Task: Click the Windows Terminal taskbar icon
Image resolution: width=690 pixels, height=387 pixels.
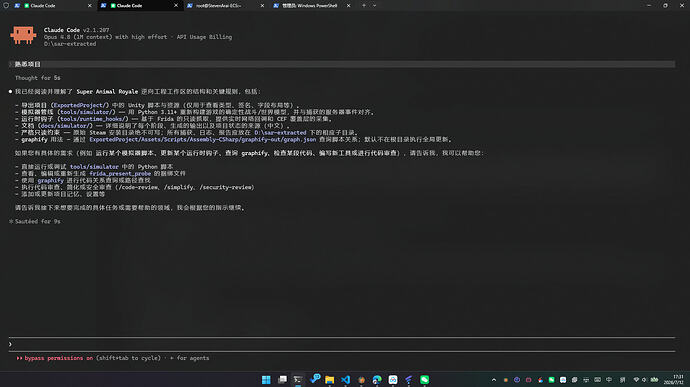Action: click(298, 380)
